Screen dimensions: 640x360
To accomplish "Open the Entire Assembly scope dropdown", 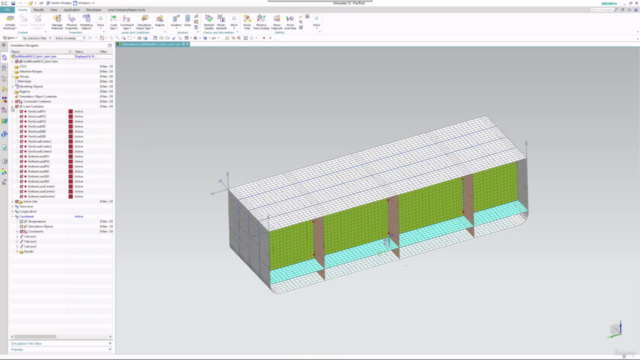I will (70, 38).
